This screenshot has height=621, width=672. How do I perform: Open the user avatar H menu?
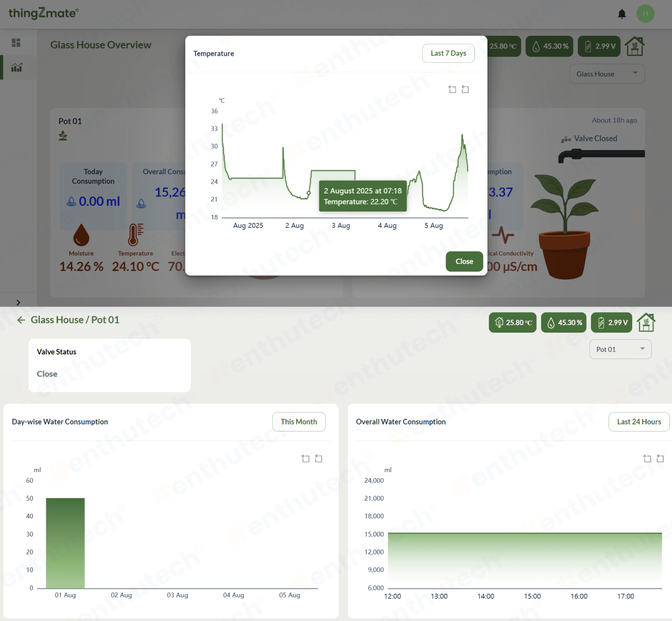[645, 14]
